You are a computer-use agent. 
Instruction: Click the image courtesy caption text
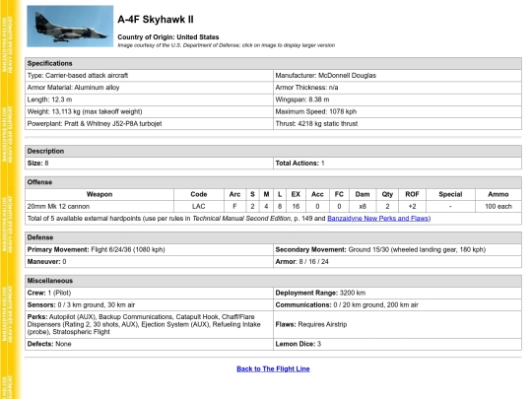point(226,45)
